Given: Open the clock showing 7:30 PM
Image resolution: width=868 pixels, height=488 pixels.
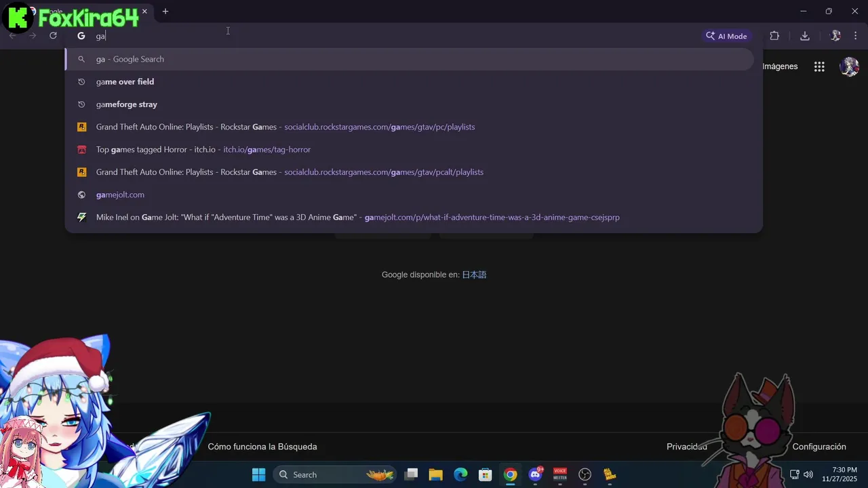Looking at the screenshot, I should [840, 474].
